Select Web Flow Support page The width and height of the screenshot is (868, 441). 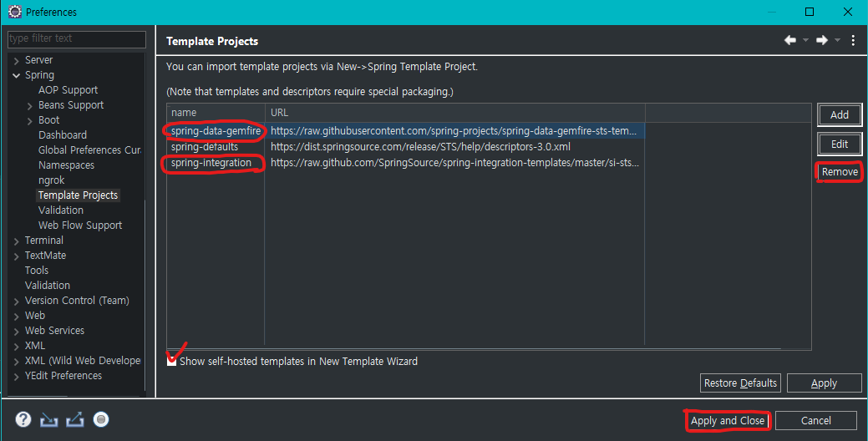coord(80,226)
